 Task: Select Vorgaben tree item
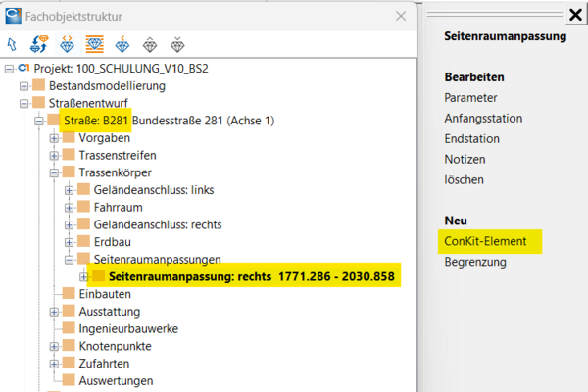(x=105, y=138)
